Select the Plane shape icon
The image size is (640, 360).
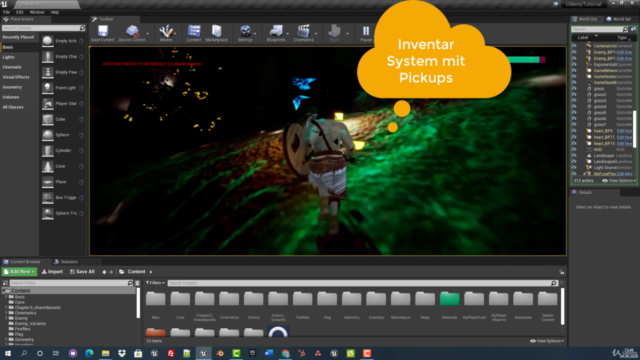point(48,182)
